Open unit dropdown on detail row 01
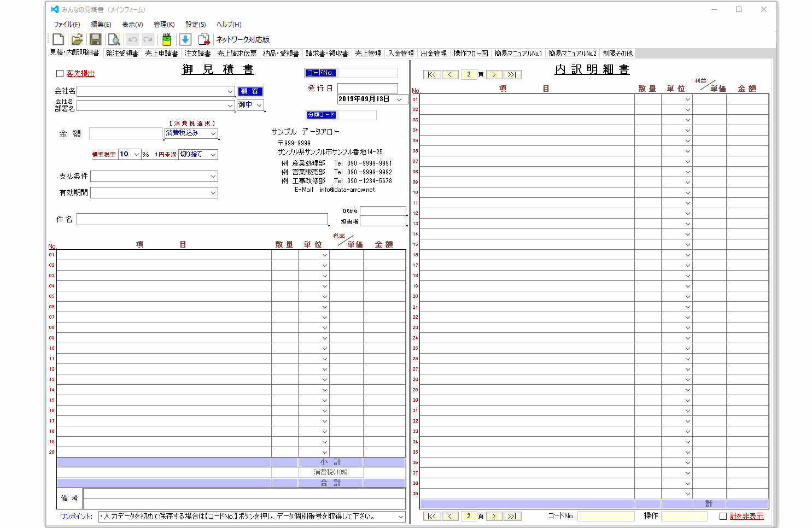The height and width of the screenshot is (528, 812). (x=688, y=99)
